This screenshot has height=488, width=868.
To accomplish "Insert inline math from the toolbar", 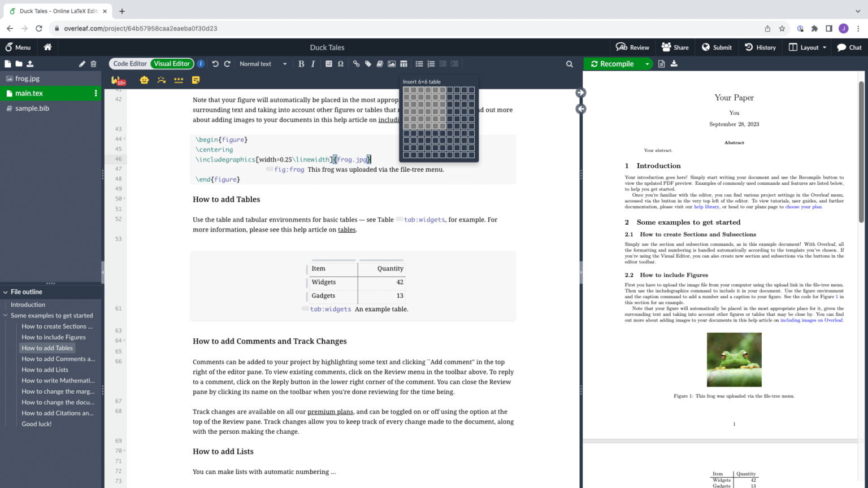I will coord(328,64).
